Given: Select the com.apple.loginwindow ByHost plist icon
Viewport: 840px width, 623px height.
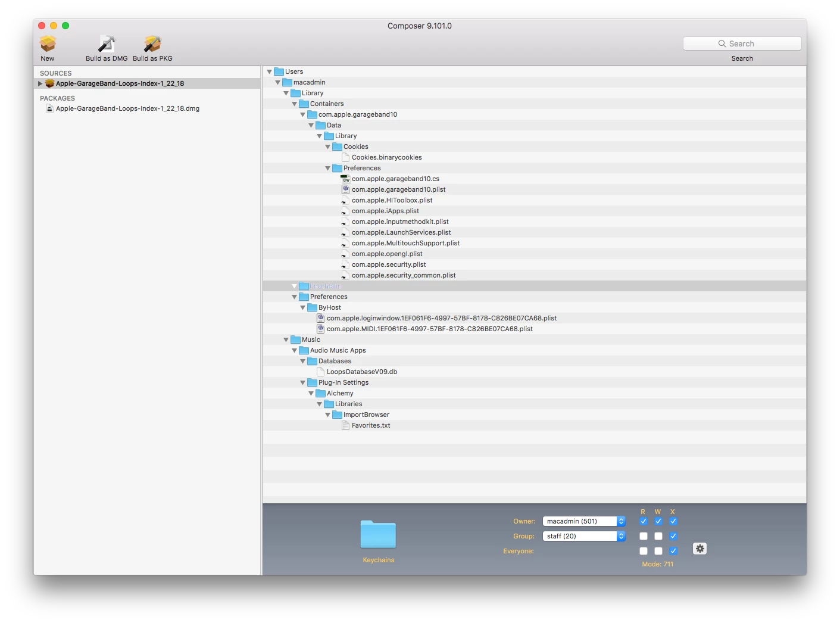Looking at the screenshot, I should [320, 318].
